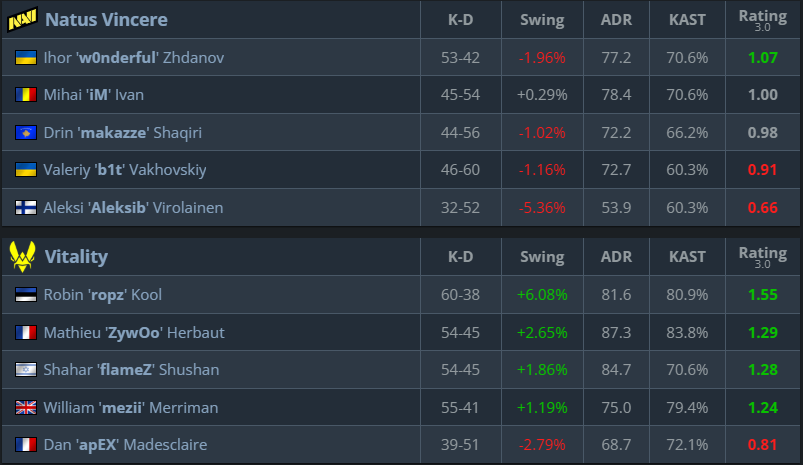Click the Estonia flag beside ropz
803x465 pixels.
(26, 294)
